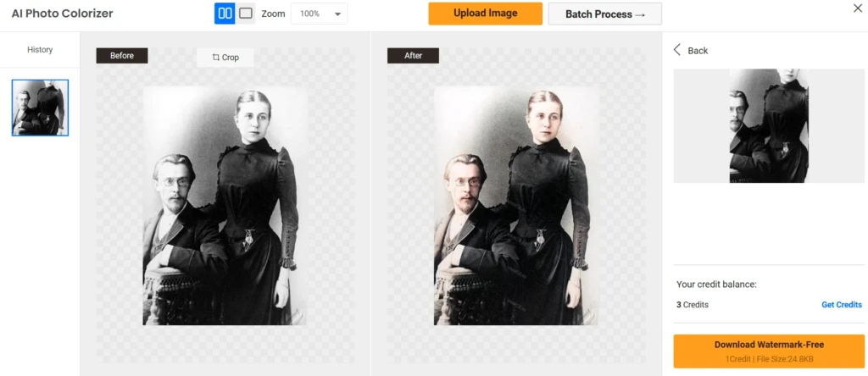The width and height of the screenshot is (868, 376).
Task: Go Back using the Back text
Action: point(698,50)
